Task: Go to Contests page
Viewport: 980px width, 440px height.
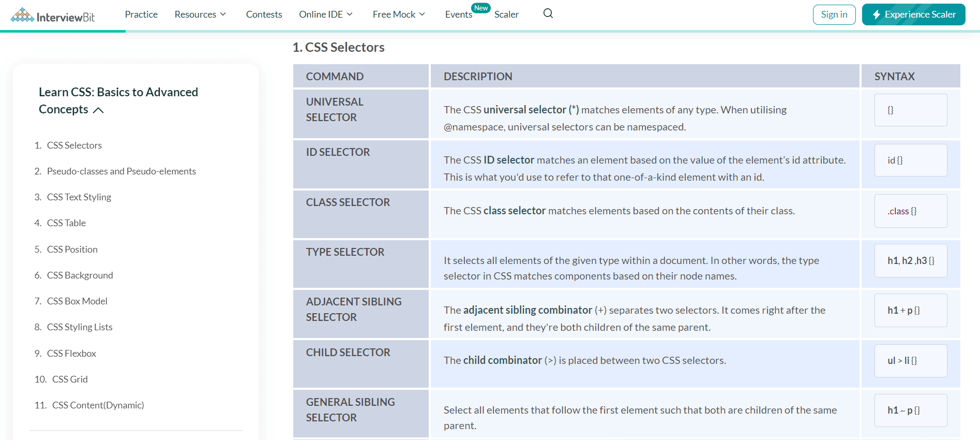Action: pos(264,14)
